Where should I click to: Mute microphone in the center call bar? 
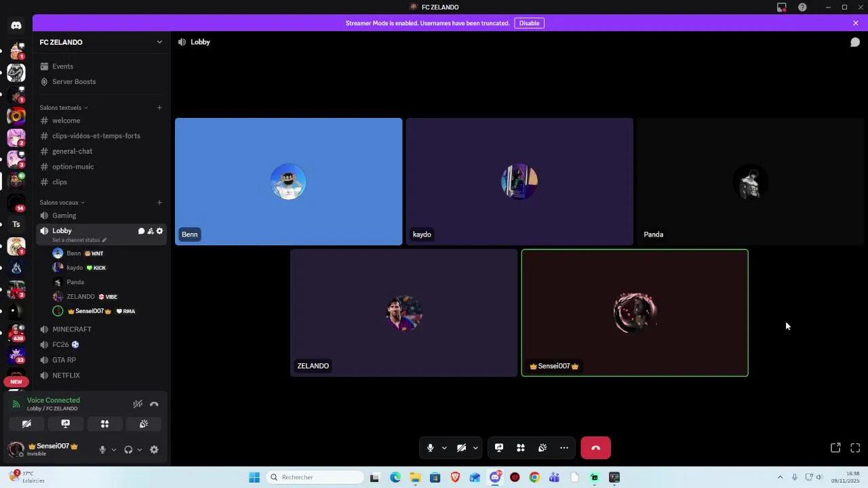pos(430,448)
